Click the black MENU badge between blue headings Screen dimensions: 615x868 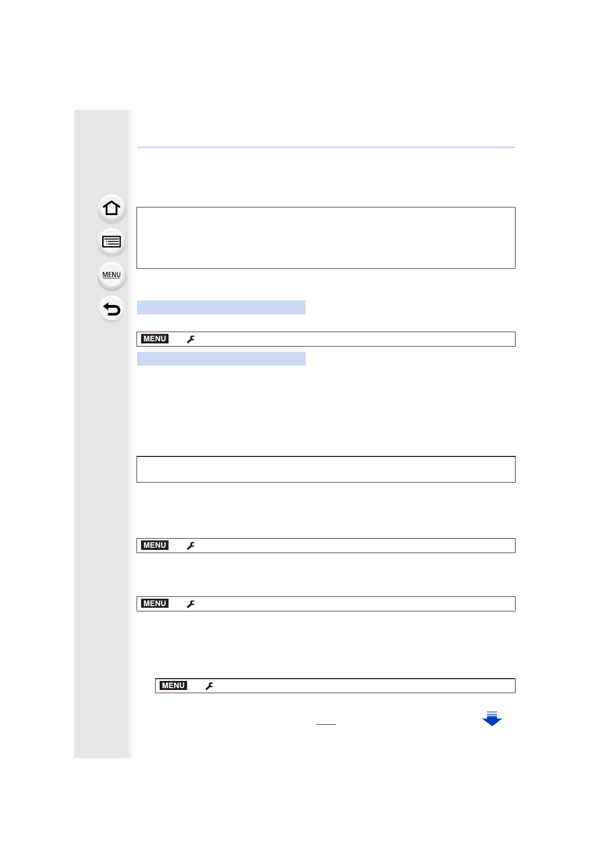(x=155, y=339)
